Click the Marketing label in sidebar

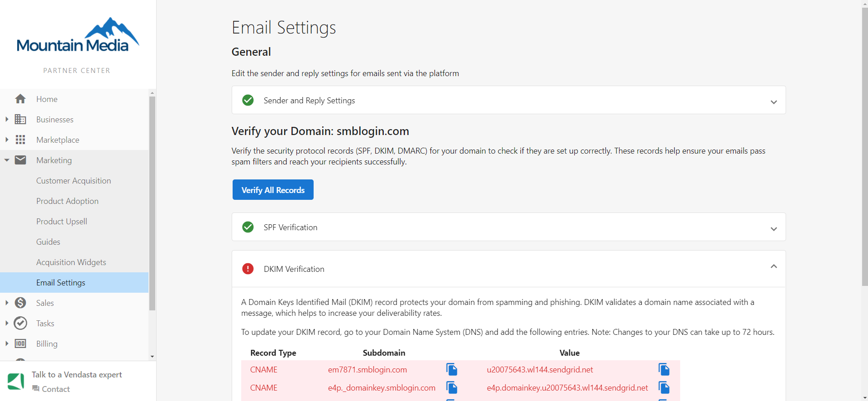[54, 160]
